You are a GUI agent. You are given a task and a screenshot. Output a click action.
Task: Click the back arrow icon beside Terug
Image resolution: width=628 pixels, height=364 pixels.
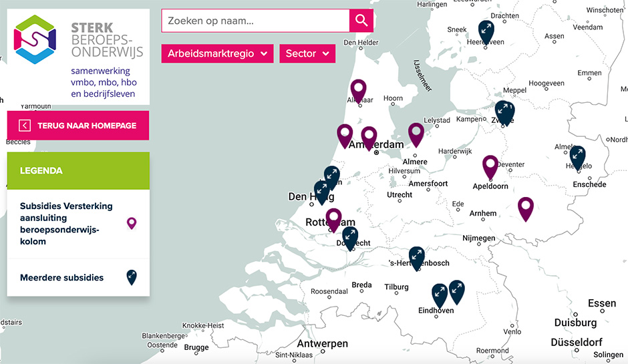(x=25, y=126)
